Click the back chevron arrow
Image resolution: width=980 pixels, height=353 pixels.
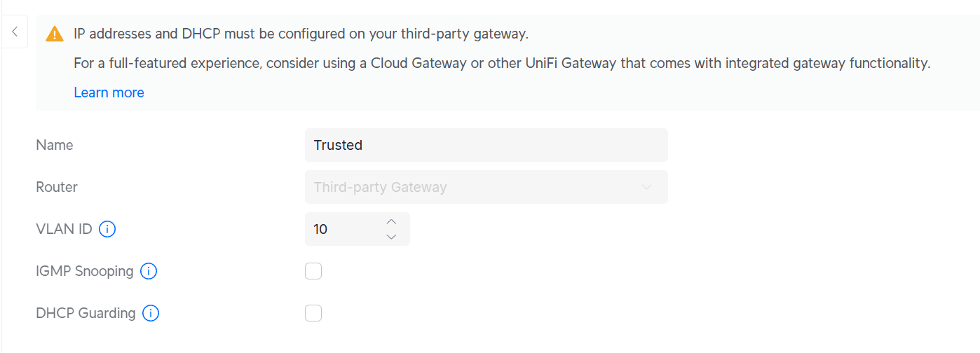[15, 32]
